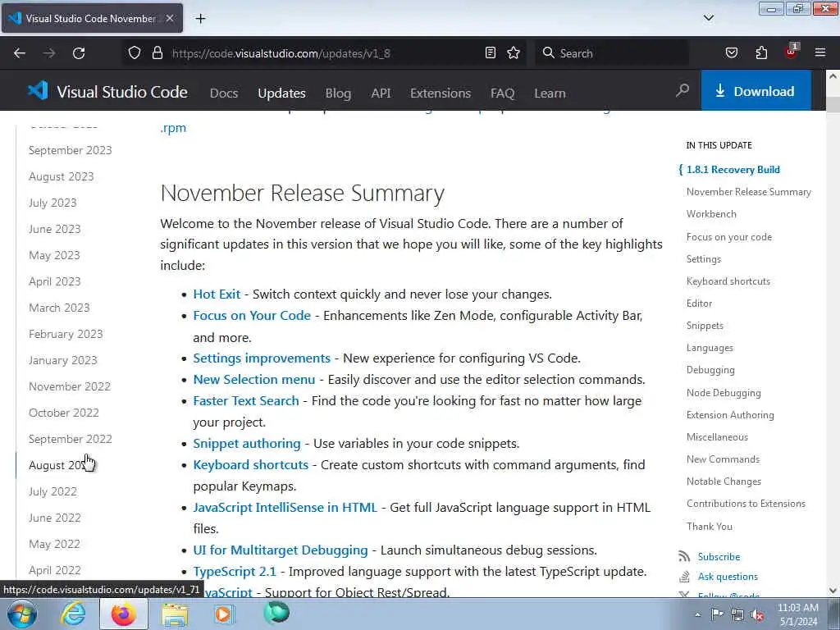Open the Windows Start button
Image resolution: width=840 pixels, height=630 pixels.
(x=21, y=614)
